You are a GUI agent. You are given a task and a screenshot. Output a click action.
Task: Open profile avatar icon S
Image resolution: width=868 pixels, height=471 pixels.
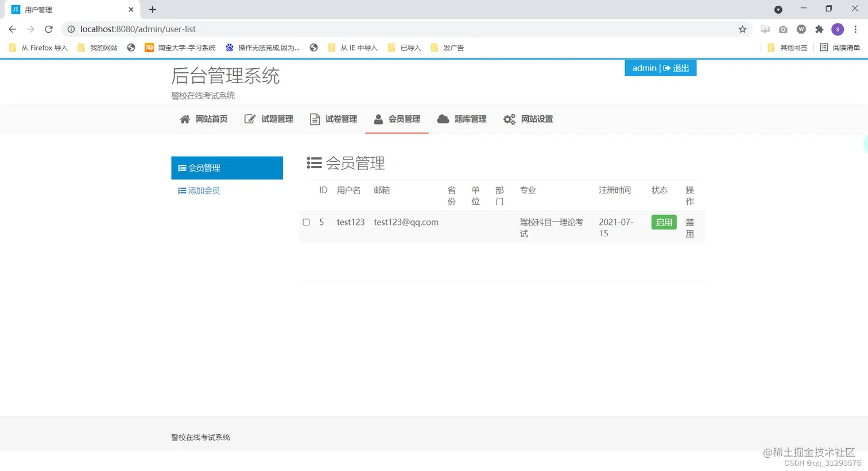838,29
